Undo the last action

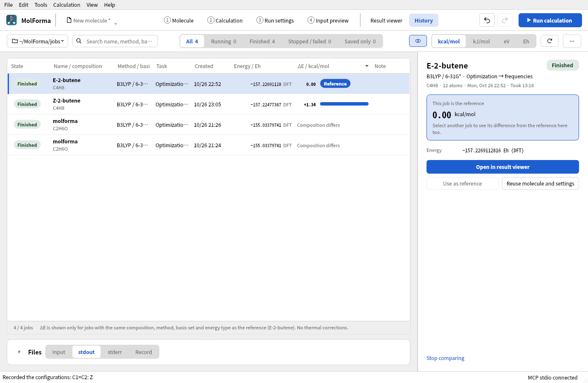487,20
